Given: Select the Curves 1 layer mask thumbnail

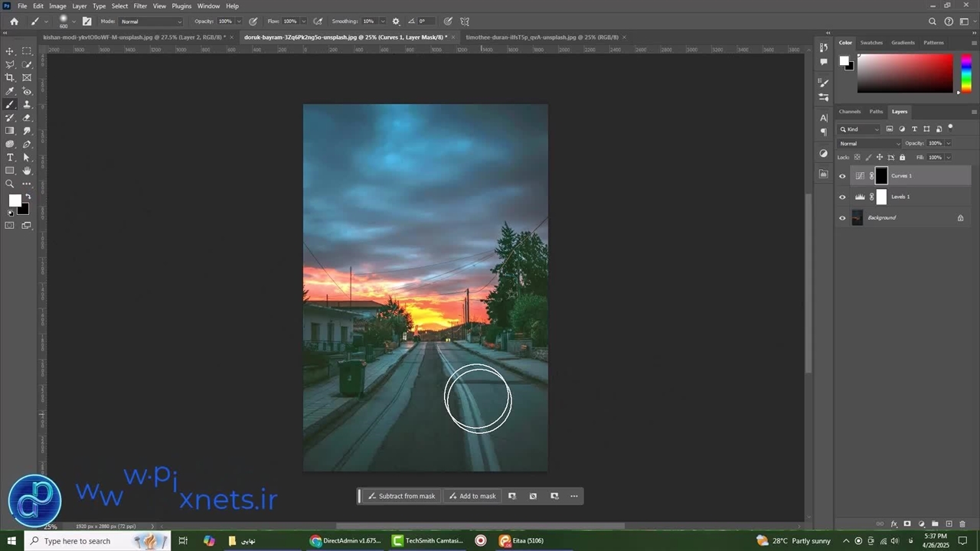Looking at the screenshot, I should (x=881, y=176).
